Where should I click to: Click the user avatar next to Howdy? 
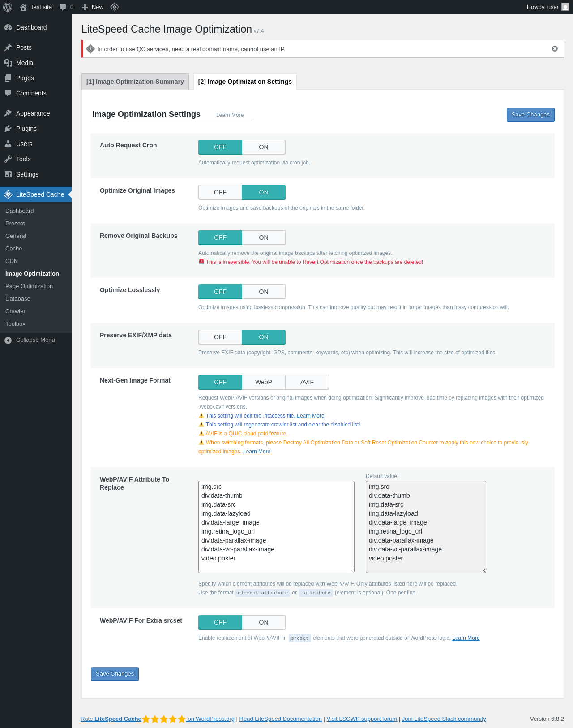[565, 7]
